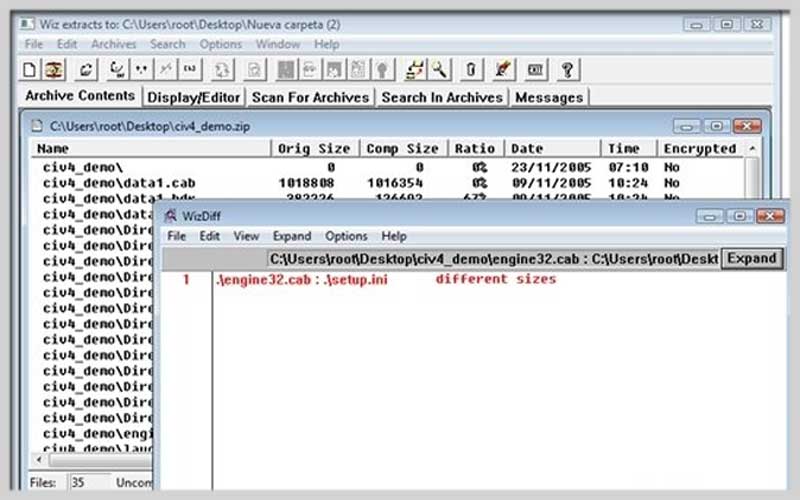This screenshot has height=500, width=800.
Task: Select the civ4_demo\data1.cab row
Action: 387,183
